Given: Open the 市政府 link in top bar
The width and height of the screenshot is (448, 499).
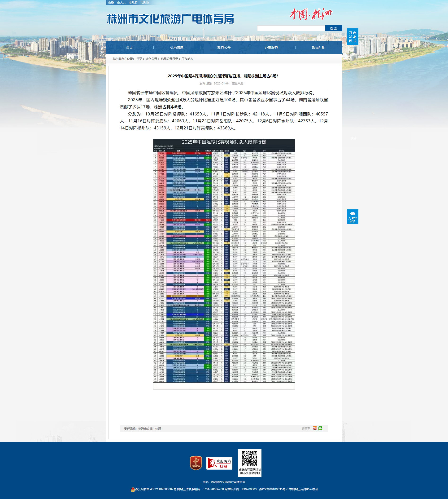Looking at the screenshot, I should [133, 2].
